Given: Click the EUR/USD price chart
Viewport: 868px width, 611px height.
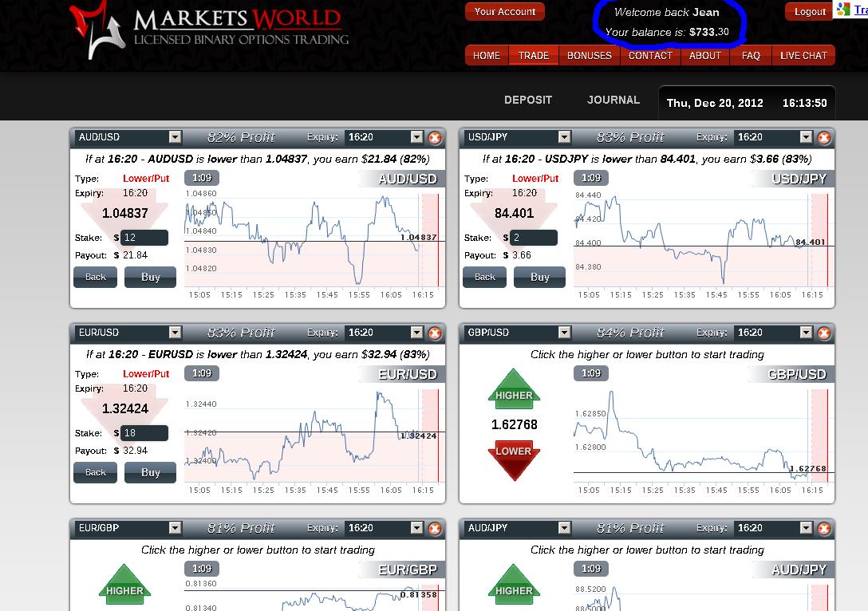Looking at the screenshot, I should (314, 435).
